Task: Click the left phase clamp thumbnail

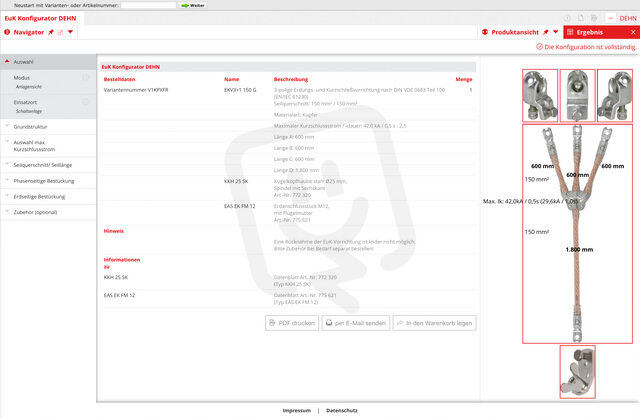Action: [540, 96]
